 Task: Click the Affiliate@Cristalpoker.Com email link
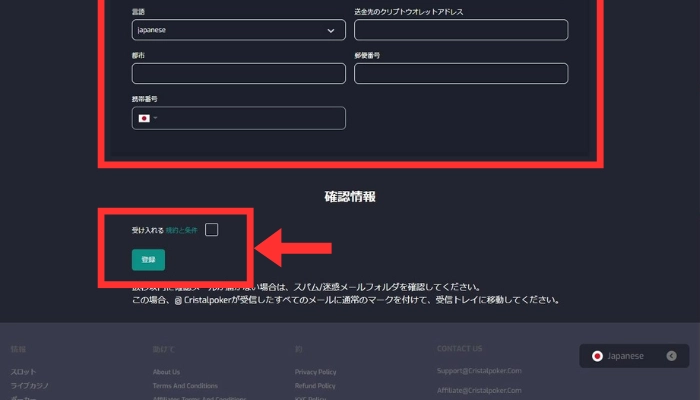[x=479, y=390]
